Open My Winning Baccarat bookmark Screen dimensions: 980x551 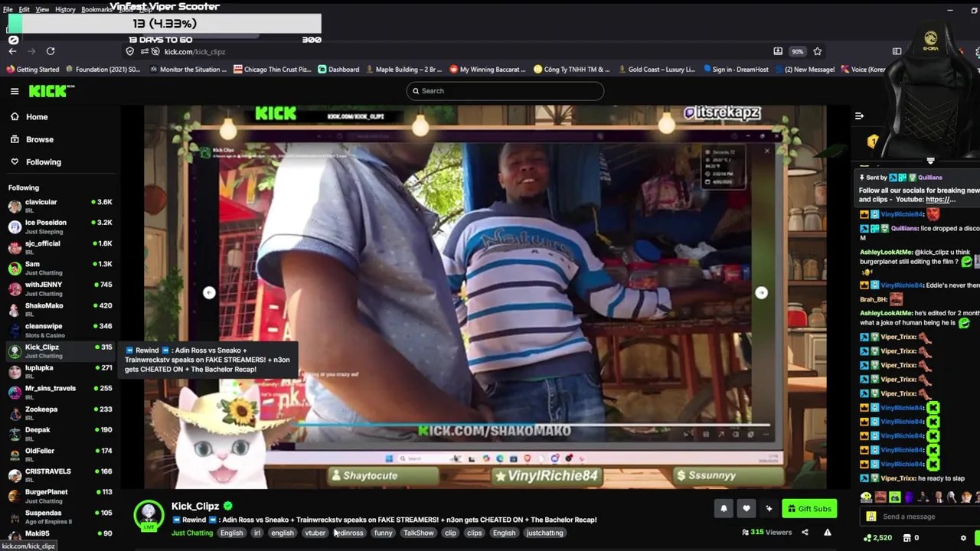488,69
